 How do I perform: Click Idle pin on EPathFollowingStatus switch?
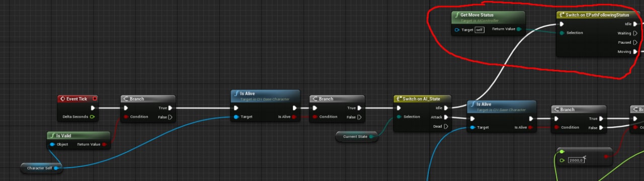click(635, 24)
